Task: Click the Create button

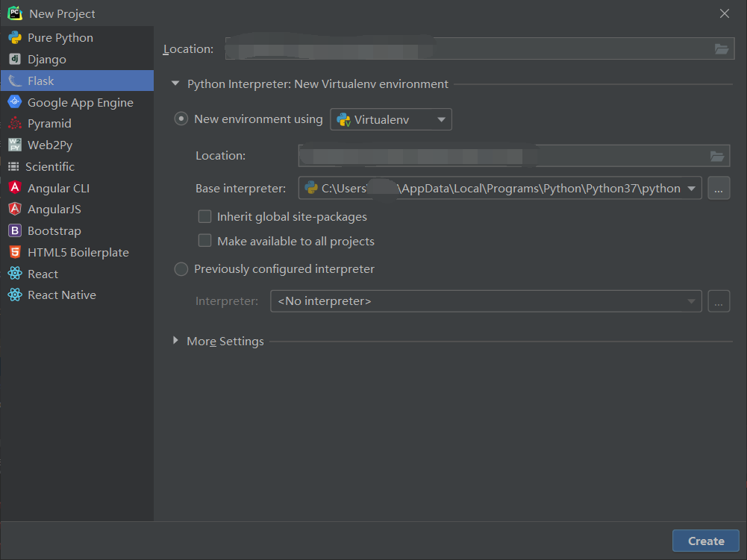Action: coord(705,541)
